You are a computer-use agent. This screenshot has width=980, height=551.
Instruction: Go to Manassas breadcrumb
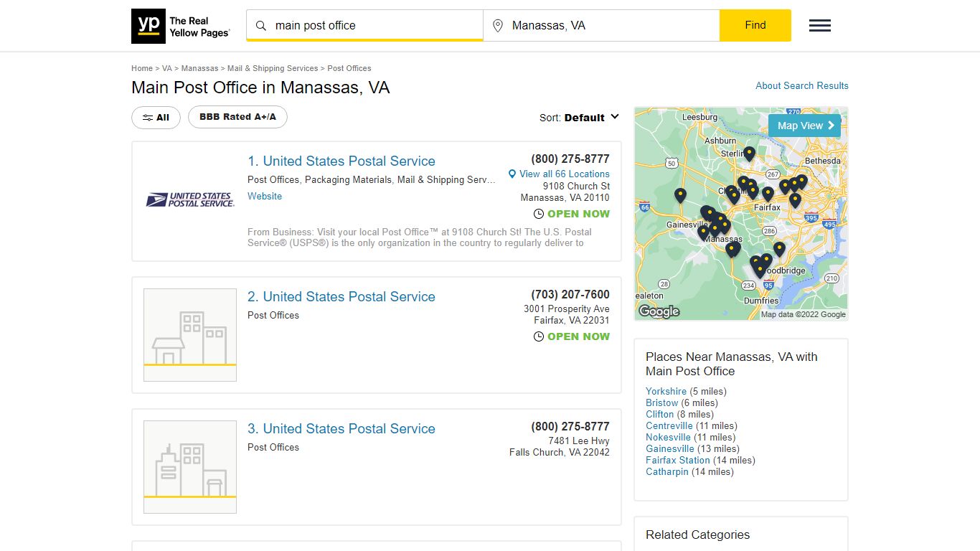pyautogui.click(x=199, y=68)
